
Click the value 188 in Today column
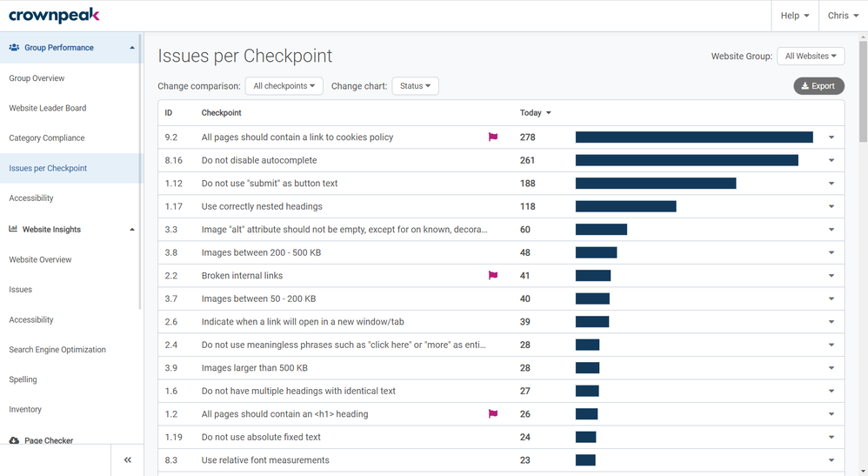tap(528, 184)
